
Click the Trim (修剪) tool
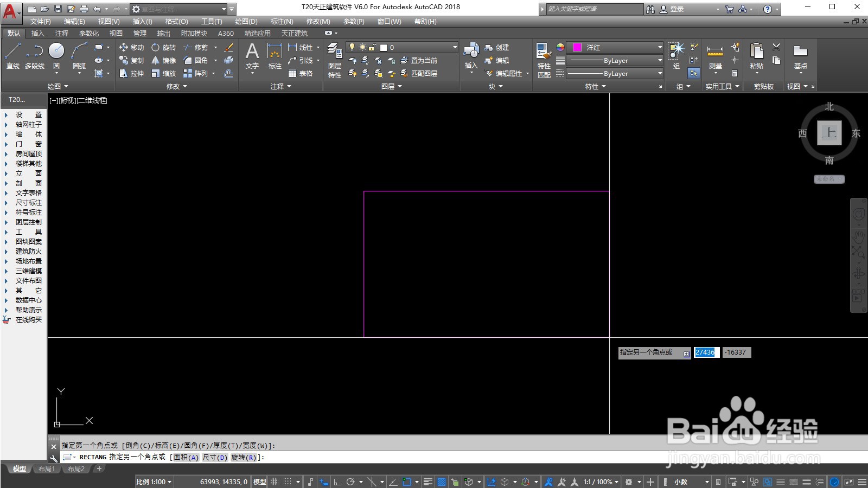(196, 48)
